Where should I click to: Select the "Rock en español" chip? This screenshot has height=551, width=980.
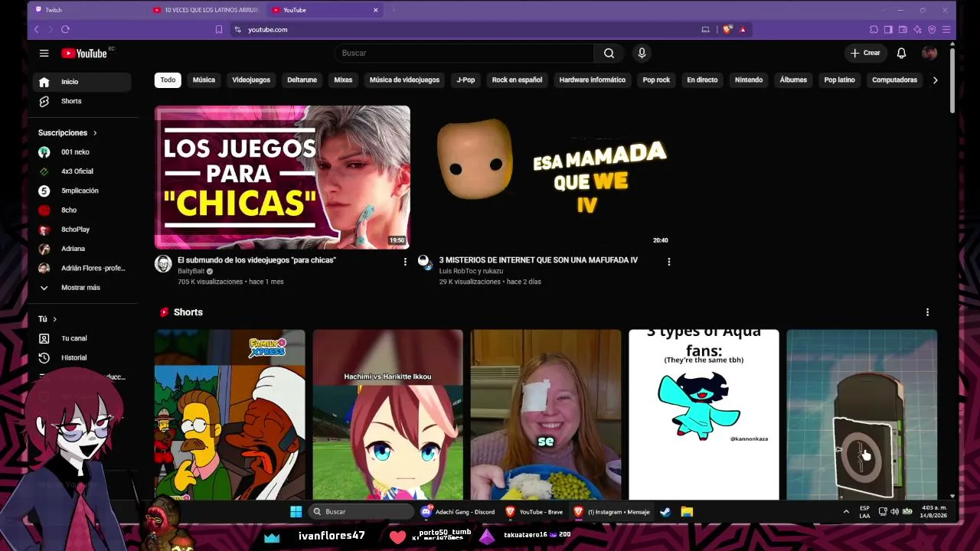click(x=517, y=80)
